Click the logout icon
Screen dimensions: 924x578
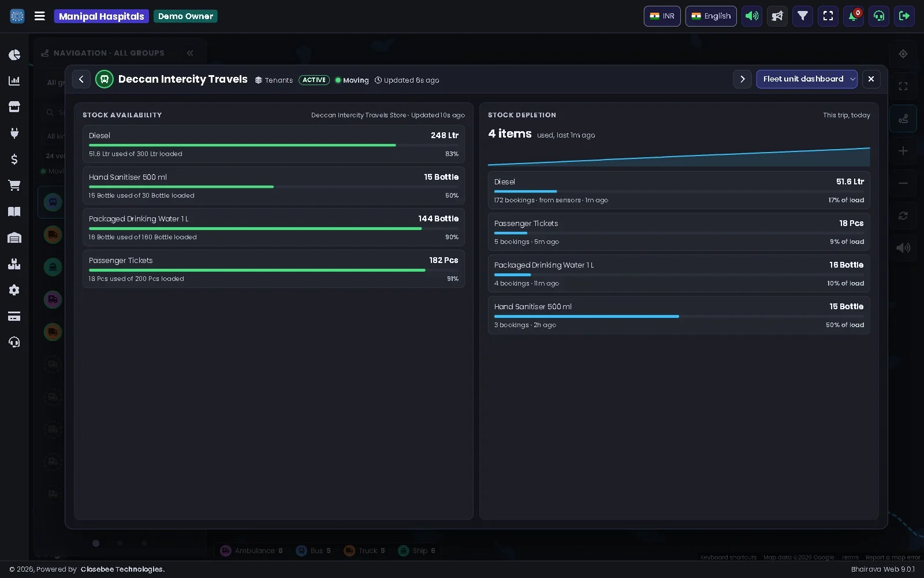[x=904, y=16]
